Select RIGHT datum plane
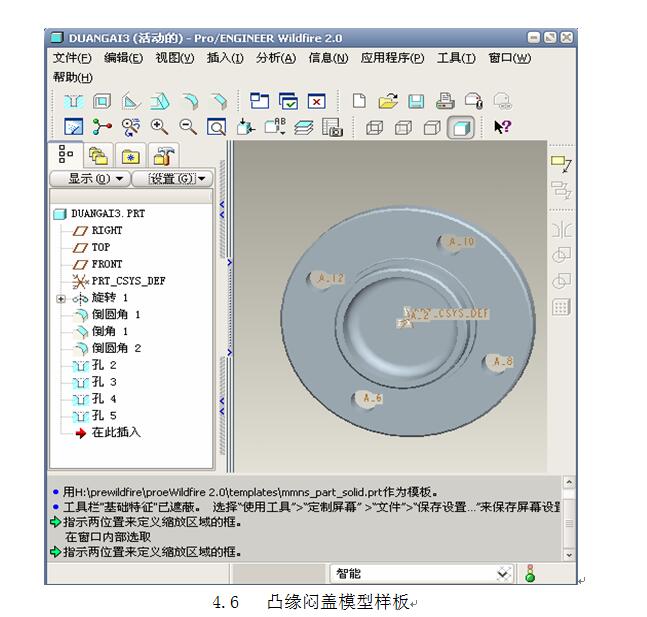Viewport: 647px width, 617px height. pos(98,231)
